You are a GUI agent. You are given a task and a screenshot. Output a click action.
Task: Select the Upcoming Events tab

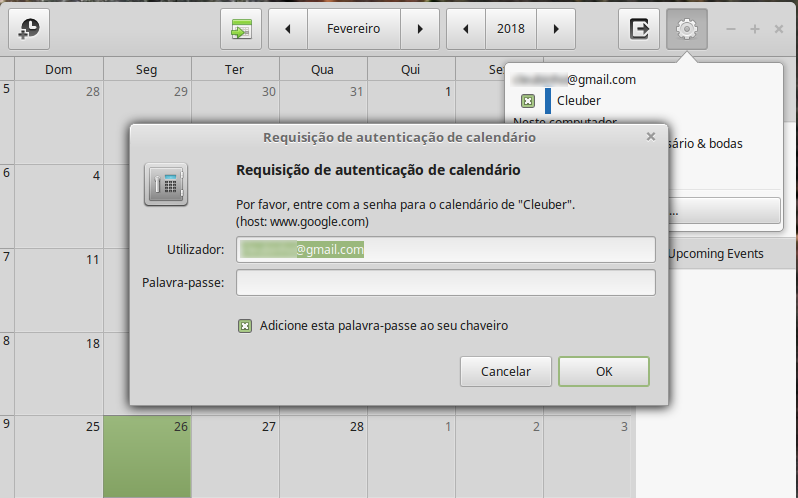point(715,253)
